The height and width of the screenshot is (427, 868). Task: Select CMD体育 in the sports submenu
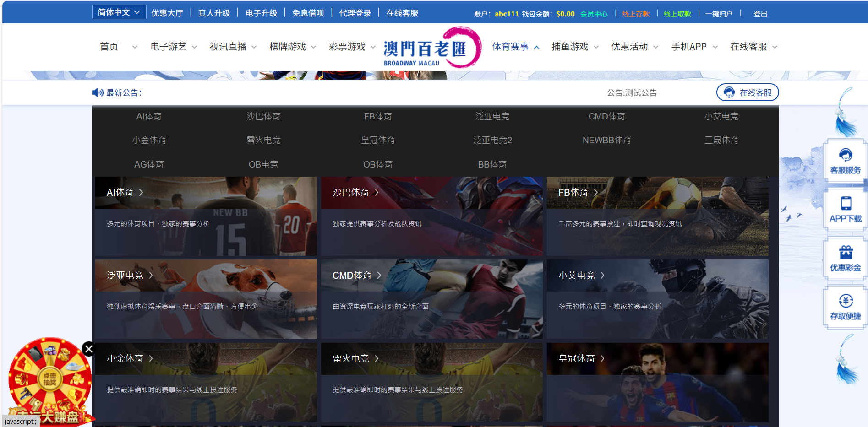point(607,116)
